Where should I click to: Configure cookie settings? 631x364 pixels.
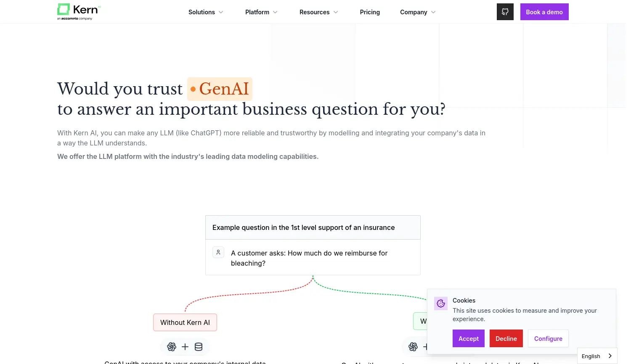(x=548, y=338)
